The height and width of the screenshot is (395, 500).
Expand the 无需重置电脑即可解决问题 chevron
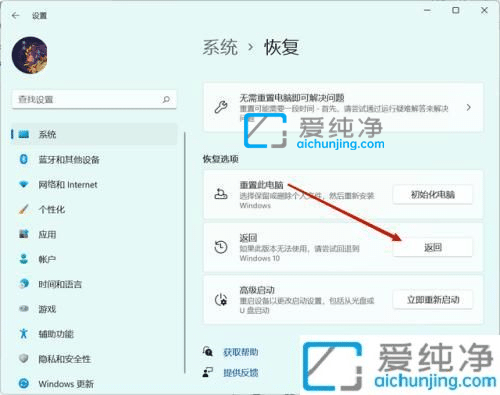click(469, 107)
